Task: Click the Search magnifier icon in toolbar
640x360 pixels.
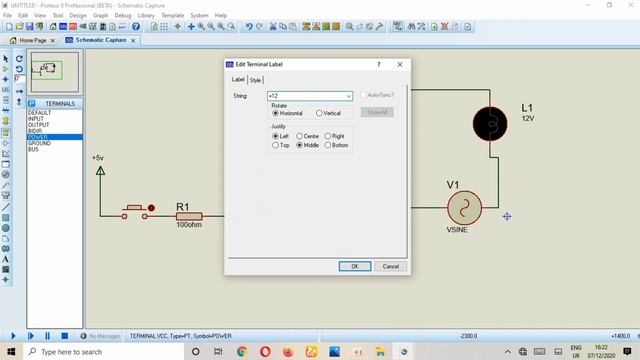Action: point(349,27)
